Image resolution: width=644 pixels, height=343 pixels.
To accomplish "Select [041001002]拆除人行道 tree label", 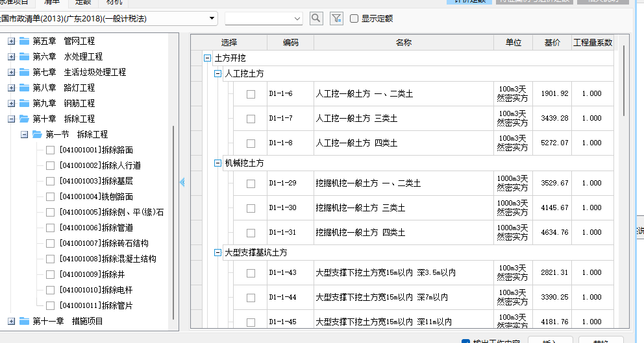I will click(x=100, y=166).
